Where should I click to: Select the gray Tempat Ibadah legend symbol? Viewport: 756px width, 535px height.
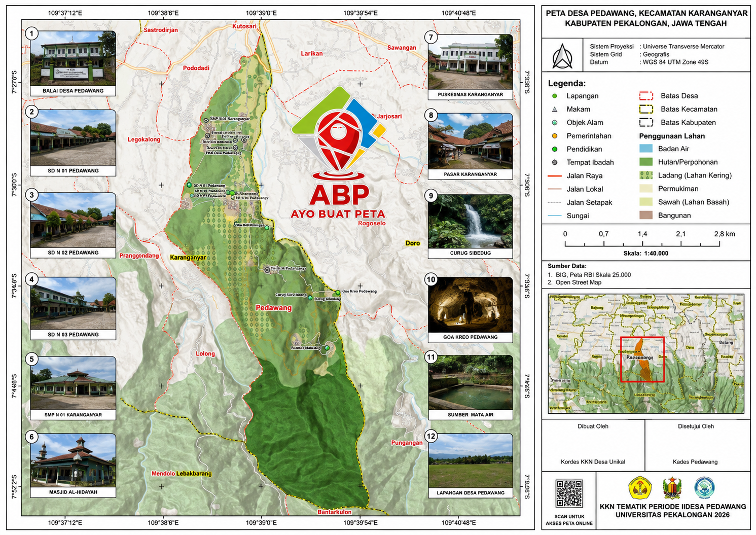click(555, 162)
